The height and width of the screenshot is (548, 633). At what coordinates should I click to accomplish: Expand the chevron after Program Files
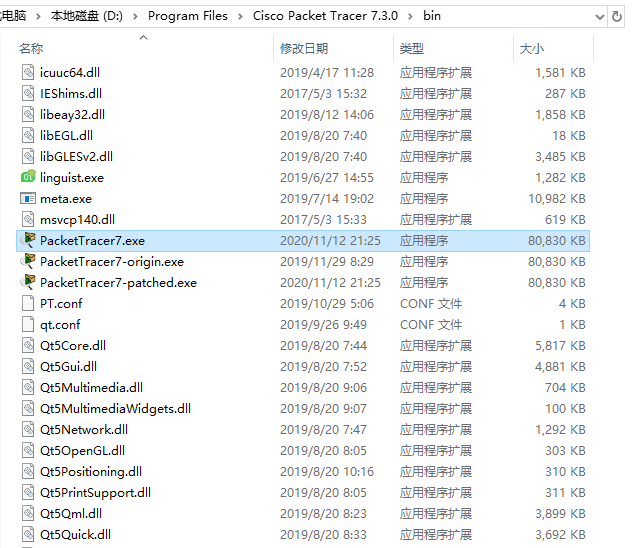240,17
